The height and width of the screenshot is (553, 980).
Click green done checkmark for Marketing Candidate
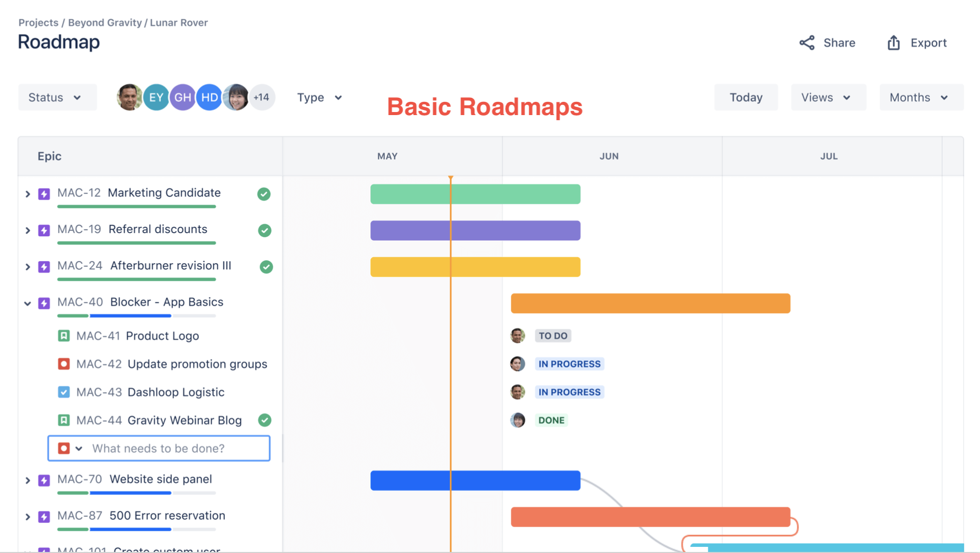click(264, 194)
